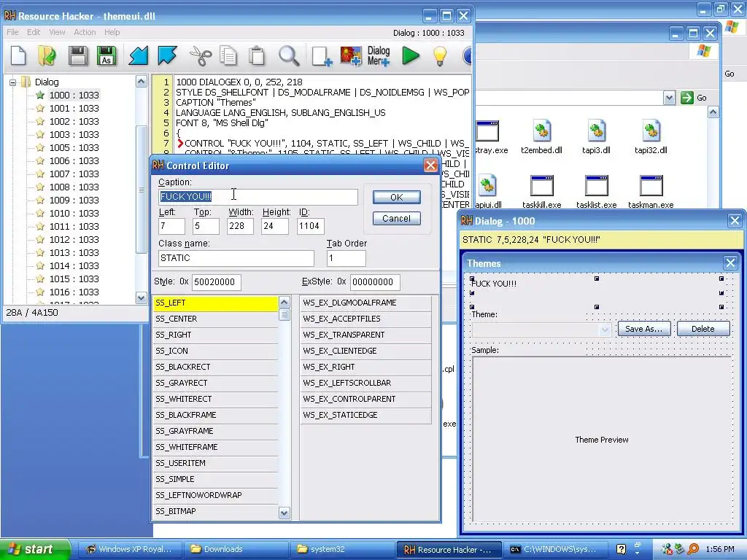Screen dimensions: 747x560
Task: Select tree item 1012 : 1033
Action: tap(74, 239)
